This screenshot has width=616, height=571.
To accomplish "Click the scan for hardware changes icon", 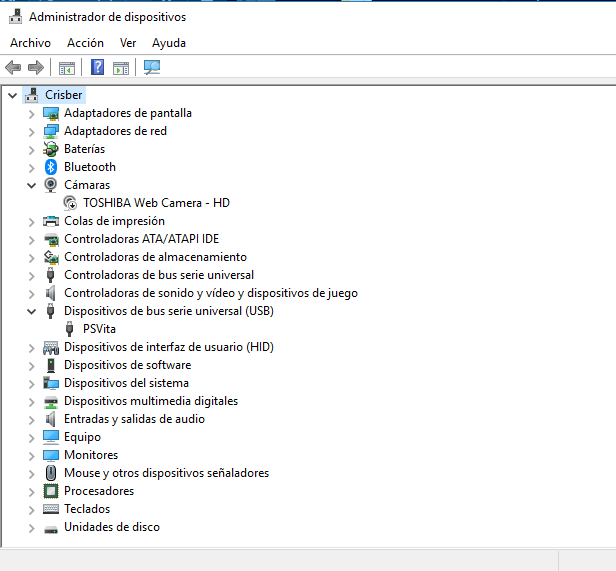I will point(152,67).
